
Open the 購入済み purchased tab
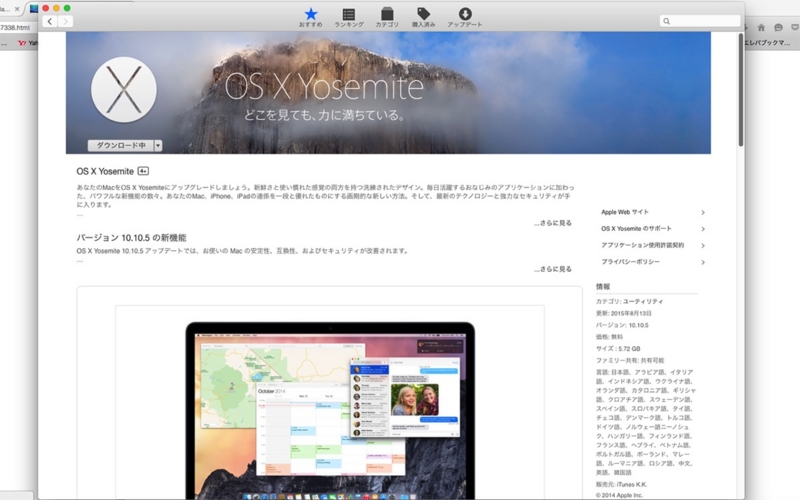(423, 17)
